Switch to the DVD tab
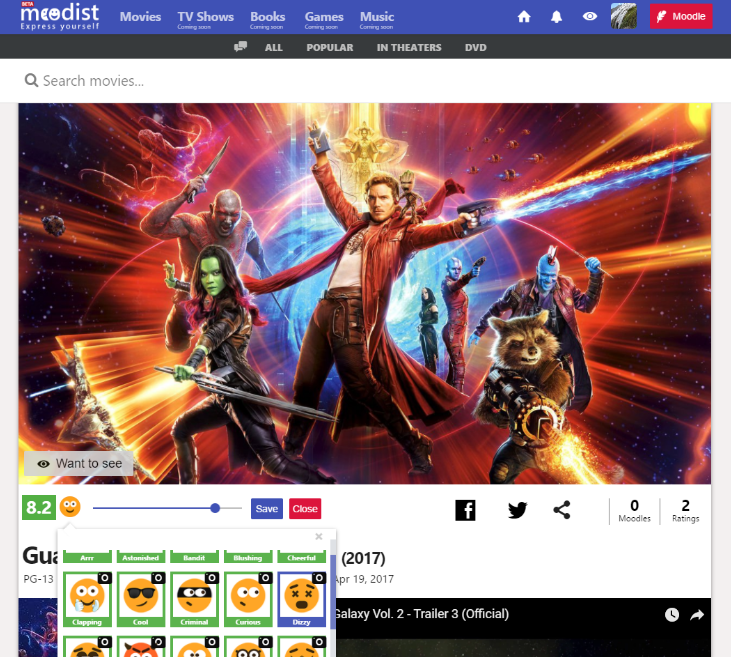 476,48
